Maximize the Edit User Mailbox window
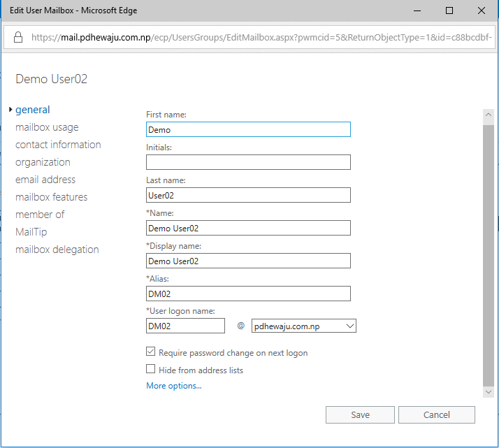 (449, 10)
